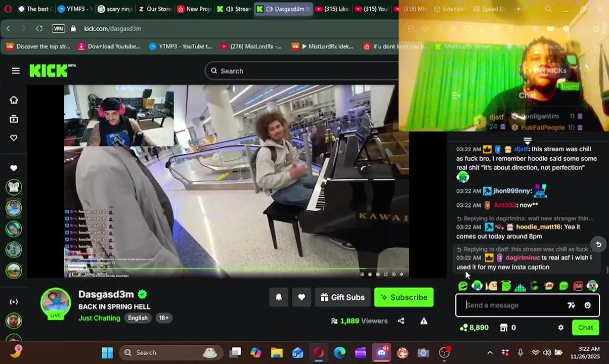This screenshot has height=364, width=609.
Task: Switch to Our Store tab
Action: 154,9
